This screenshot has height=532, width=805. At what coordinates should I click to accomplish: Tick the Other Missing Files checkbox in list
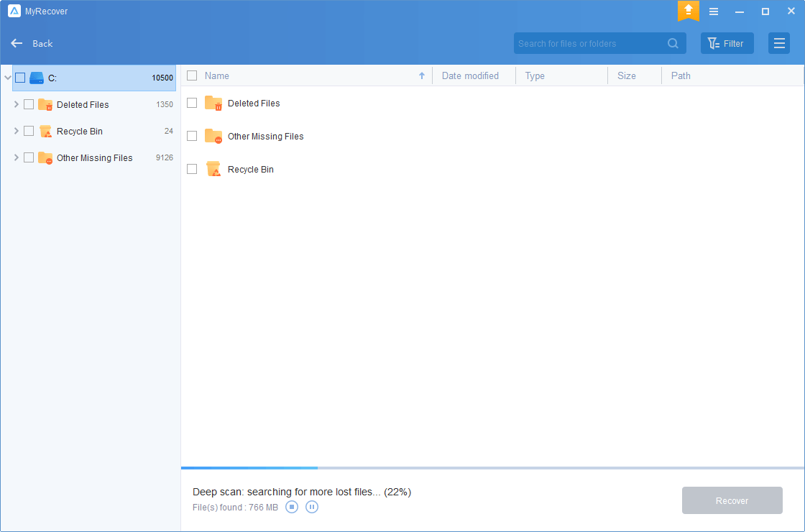coord(192,136)
